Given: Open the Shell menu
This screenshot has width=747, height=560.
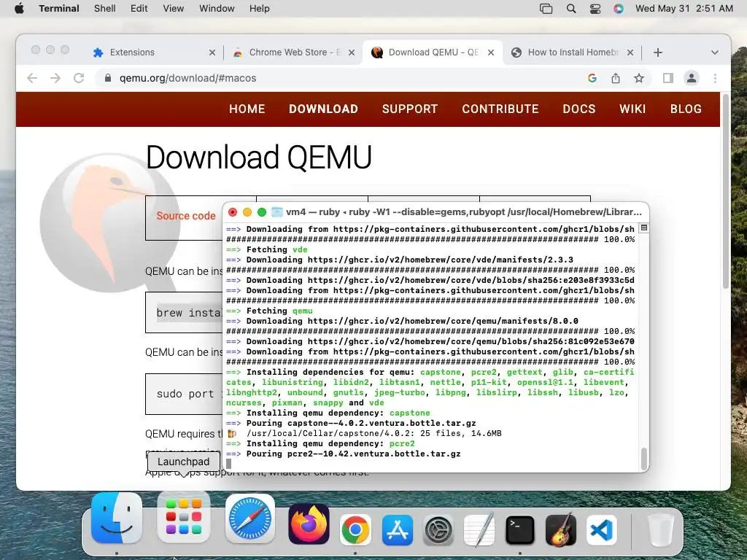Looking at the screenshot, I should click(x=105, y=9).
